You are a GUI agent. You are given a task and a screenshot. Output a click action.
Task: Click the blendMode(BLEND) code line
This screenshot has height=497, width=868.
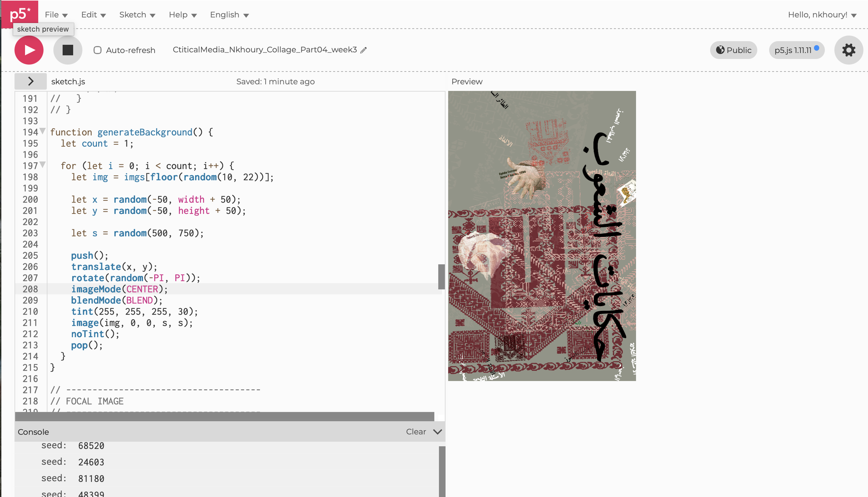coord(117,300)
